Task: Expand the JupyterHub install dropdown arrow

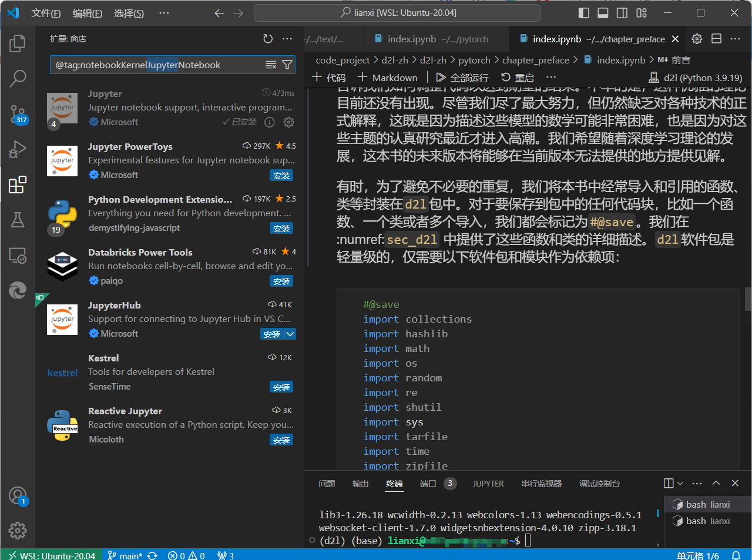Action: (290, 334)
